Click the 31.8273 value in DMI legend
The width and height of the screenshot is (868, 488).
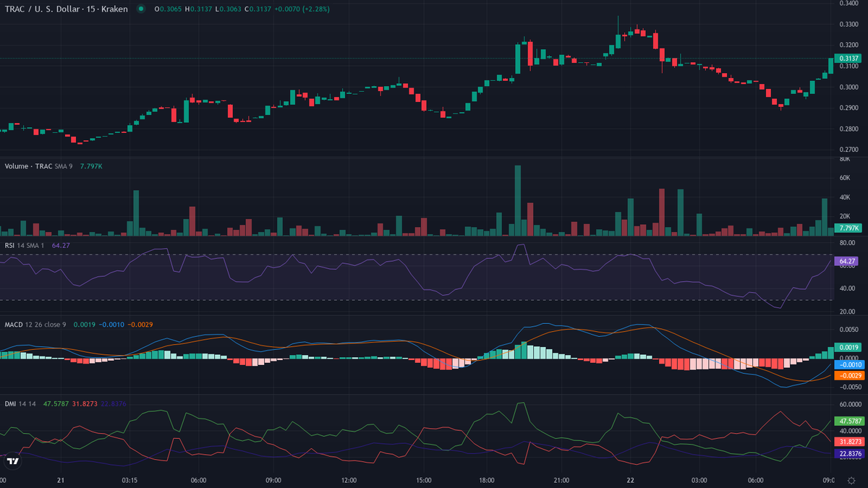tap(86, 403)
